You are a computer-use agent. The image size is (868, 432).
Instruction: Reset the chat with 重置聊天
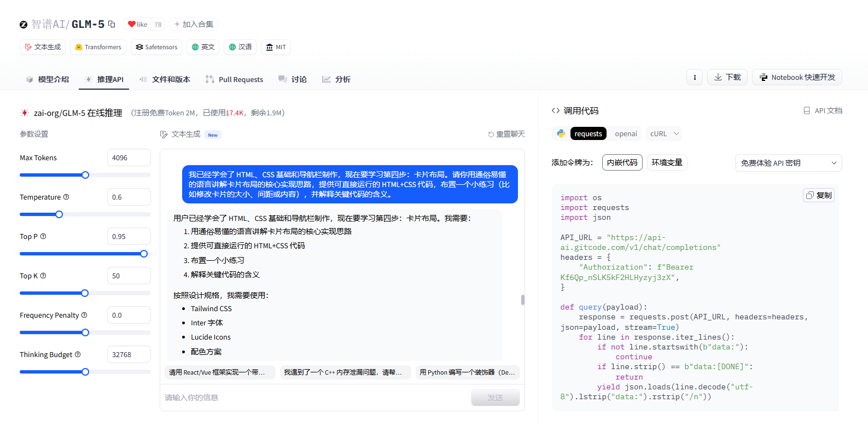[x=506, y=134]
